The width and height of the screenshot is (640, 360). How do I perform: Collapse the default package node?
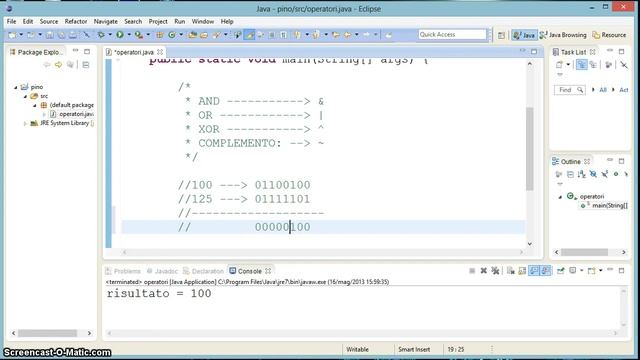35,105
